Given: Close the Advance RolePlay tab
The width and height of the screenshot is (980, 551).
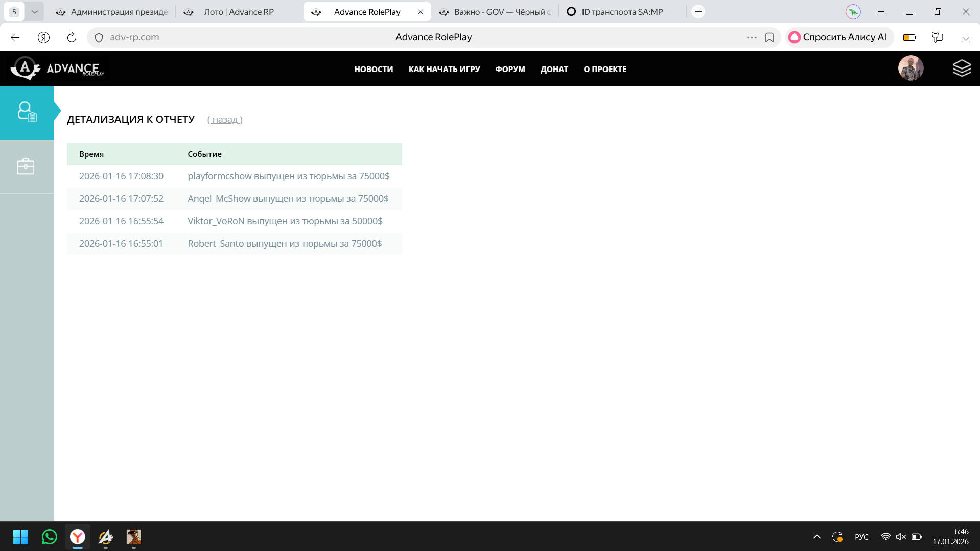Looking at the screenshot, I should (421, 12).
